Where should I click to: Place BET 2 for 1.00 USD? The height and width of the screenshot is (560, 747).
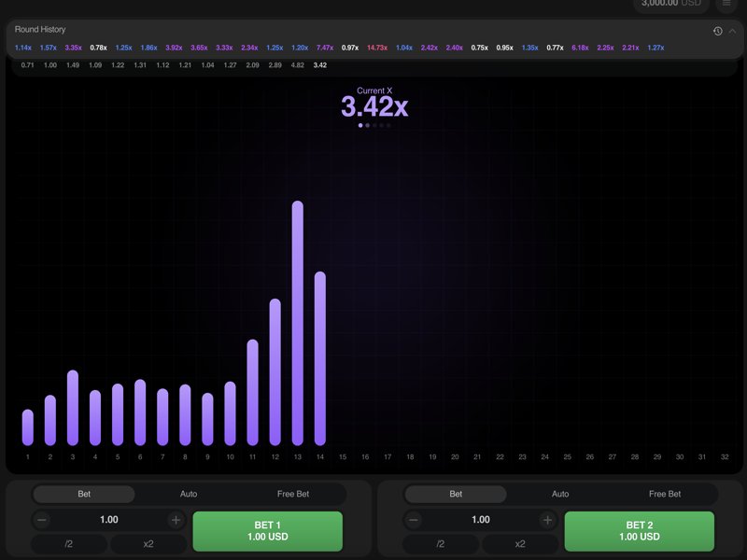click(640, 531)
